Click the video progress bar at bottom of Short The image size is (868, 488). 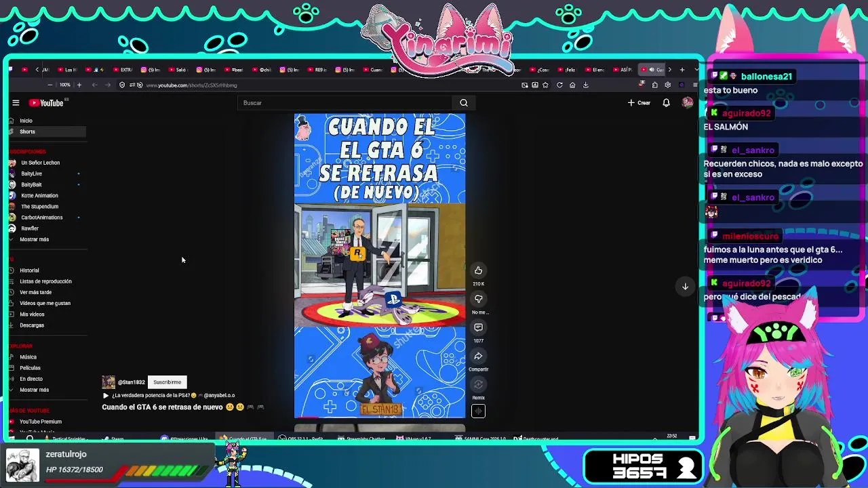pos(380,418)
